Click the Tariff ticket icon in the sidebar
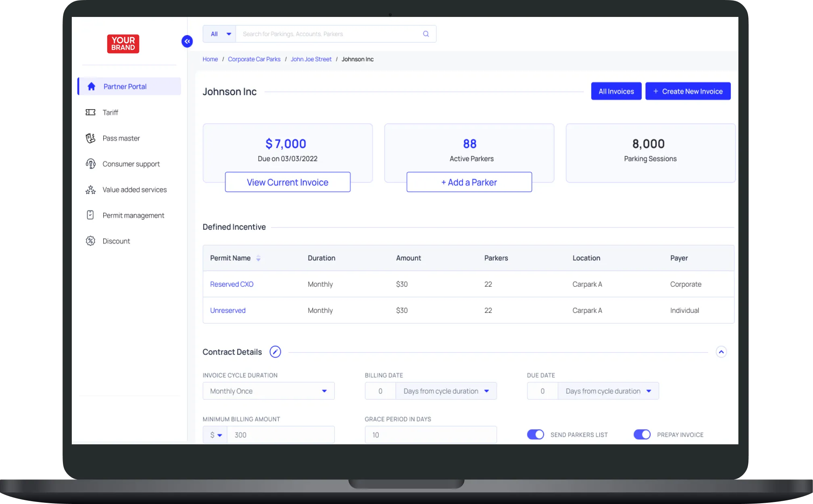This screenshot has height=504, width=813. tap(91, 112)
